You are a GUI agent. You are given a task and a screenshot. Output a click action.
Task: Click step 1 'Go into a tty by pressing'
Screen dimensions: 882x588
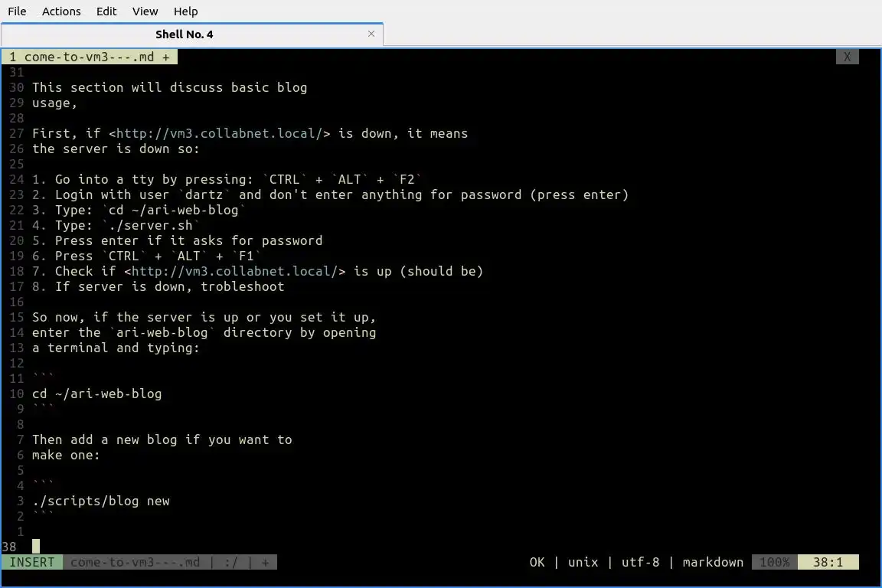(227, 179)
